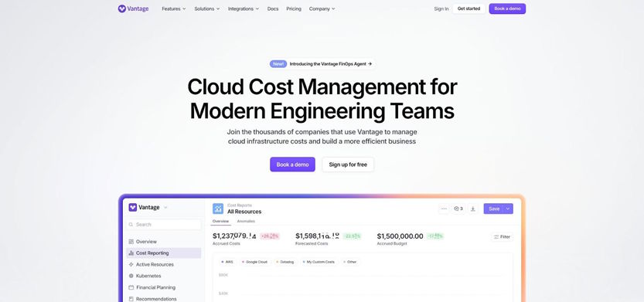The image size is (644, 302).
Task: Switch to the Anomalies tab
Action: [x=246, y=221]
